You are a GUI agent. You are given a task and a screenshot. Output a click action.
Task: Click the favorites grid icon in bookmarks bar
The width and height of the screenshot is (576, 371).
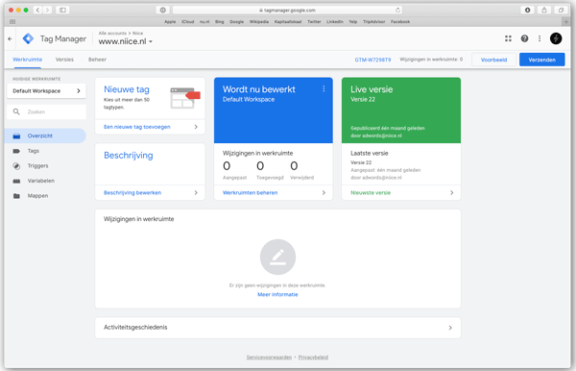[x=12, y=22]
